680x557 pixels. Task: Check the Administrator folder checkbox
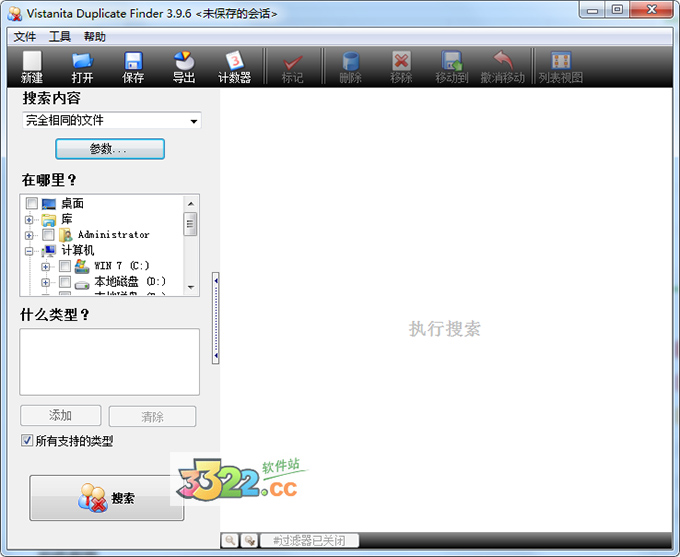[x=48, y=235]
